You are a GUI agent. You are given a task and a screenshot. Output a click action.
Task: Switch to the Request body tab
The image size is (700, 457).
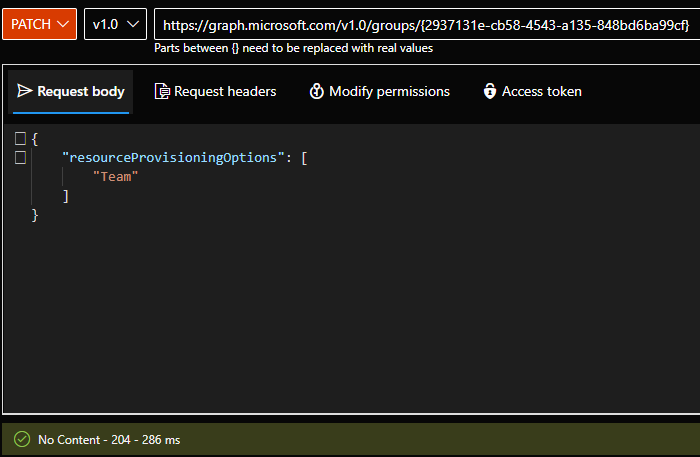click(x=71, y=91)
